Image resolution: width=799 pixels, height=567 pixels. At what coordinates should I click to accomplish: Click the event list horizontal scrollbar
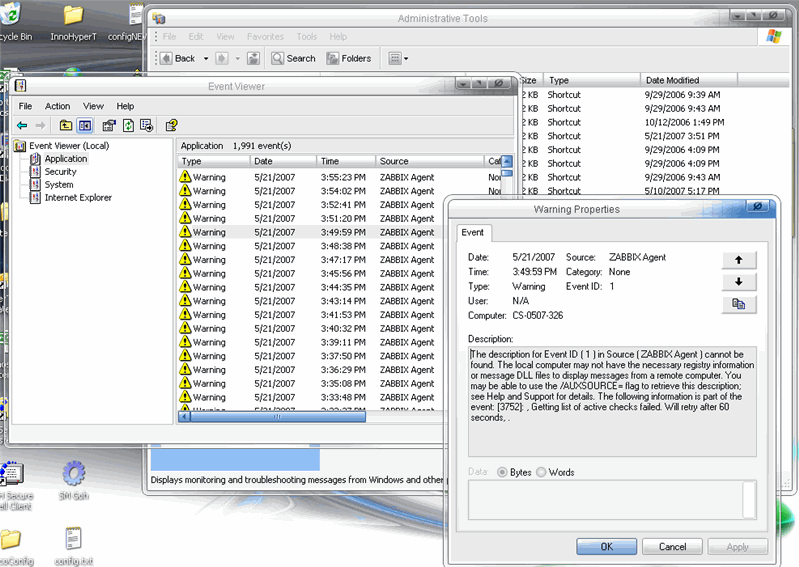click(300, 417)
